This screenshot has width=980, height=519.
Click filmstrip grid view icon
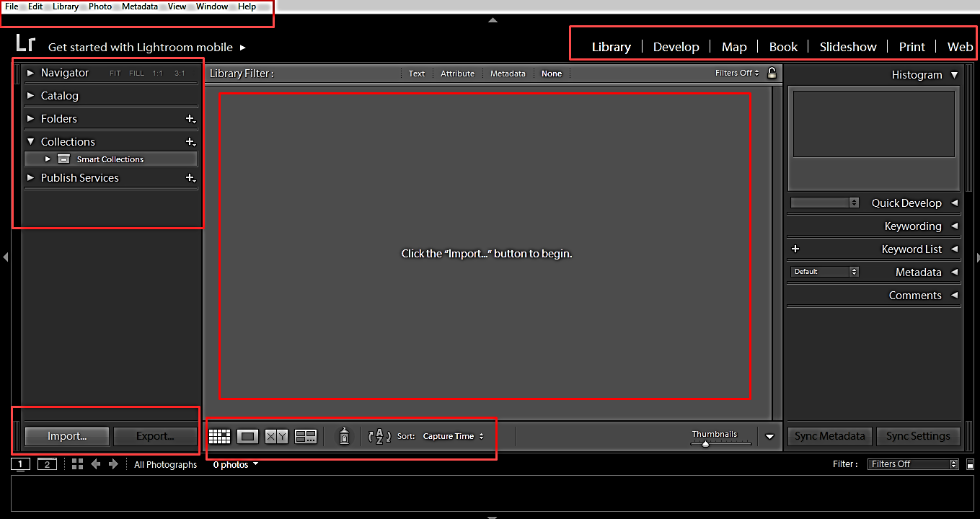pos(77,464)
